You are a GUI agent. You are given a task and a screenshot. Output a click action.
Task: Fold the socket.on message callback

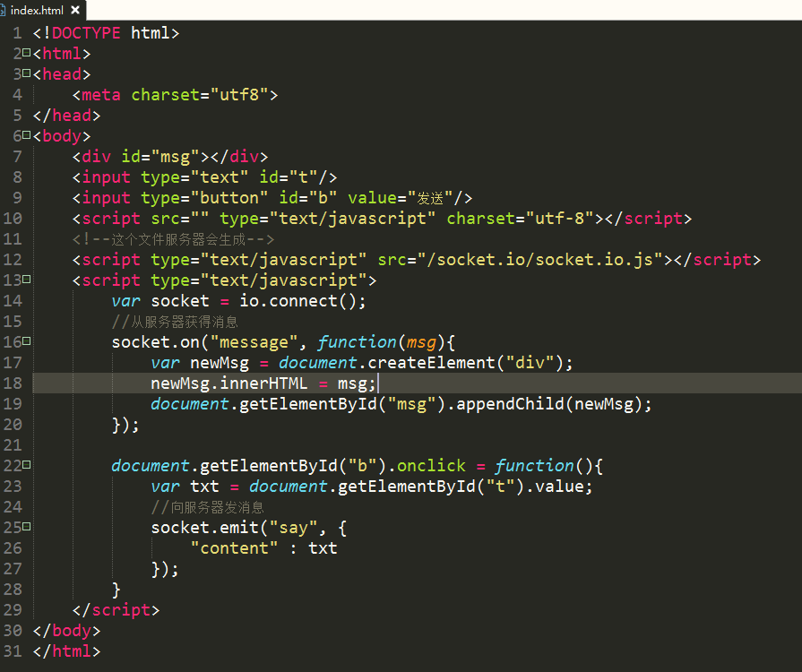click(x=26, y=342)
